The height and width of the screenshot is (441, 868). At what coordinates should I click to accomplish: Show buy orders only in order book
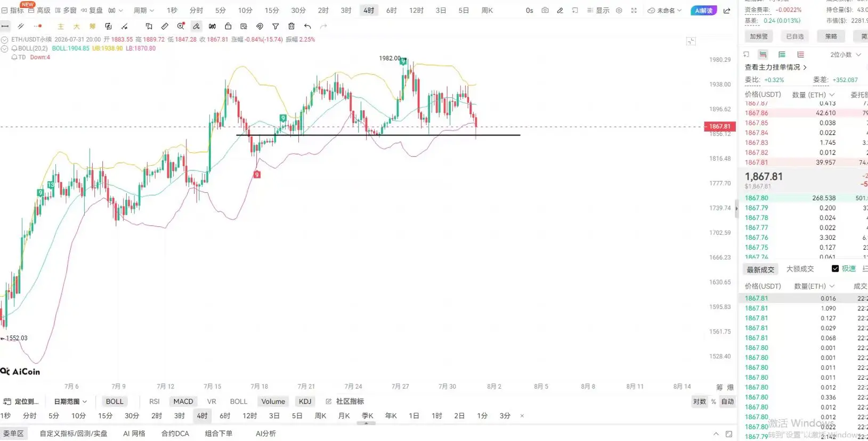pyautogui.click(x=782, y=54)
